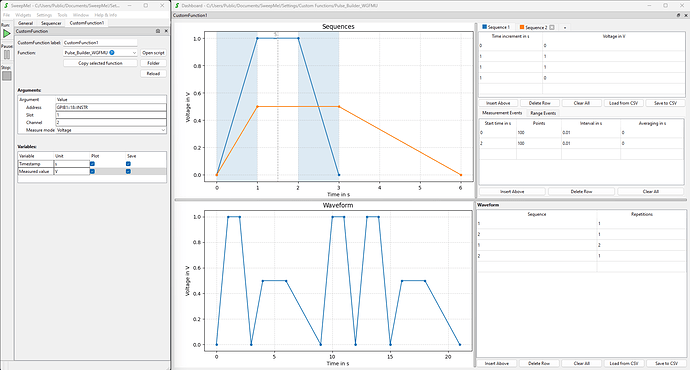
Task: Click Save to CSV in the Waveform panel
Action: [666, 363]
